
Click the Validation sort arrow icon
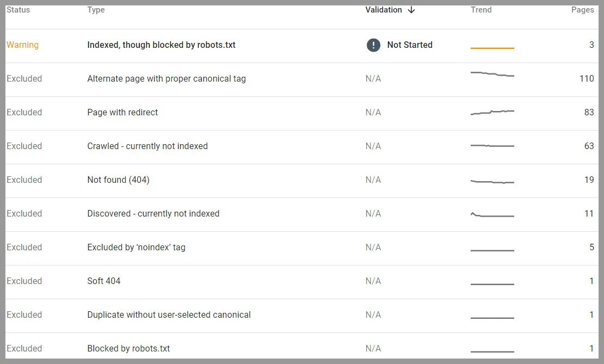411,10
